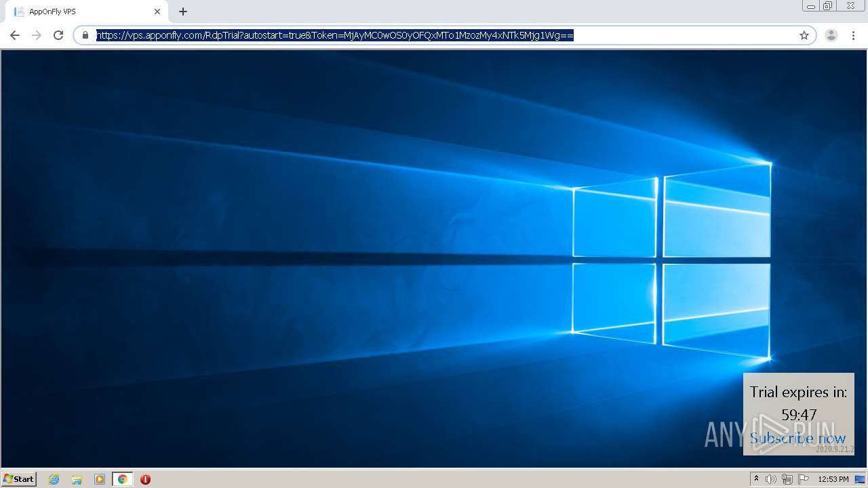The height and width of the screenshot is (488, 868).
Task: Click the Trial expires in label
Action: (798, 392)
